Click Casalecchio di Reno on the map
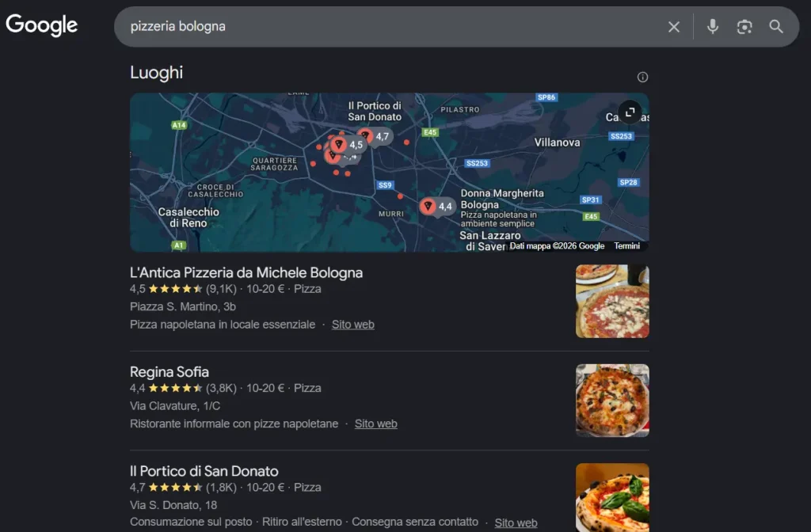Viewport: 811px width, 532px height. click(188, 218)
